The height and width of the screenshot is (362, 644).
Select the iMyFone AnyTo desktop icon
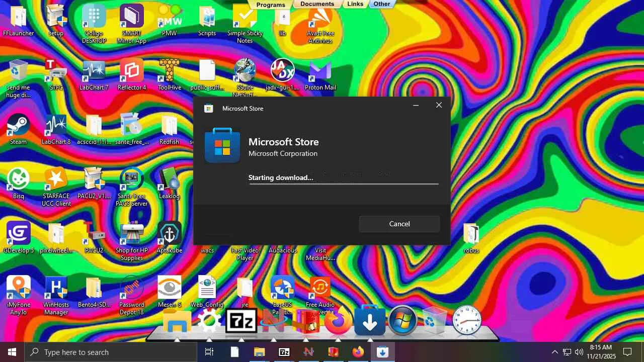tap(19, 296)
